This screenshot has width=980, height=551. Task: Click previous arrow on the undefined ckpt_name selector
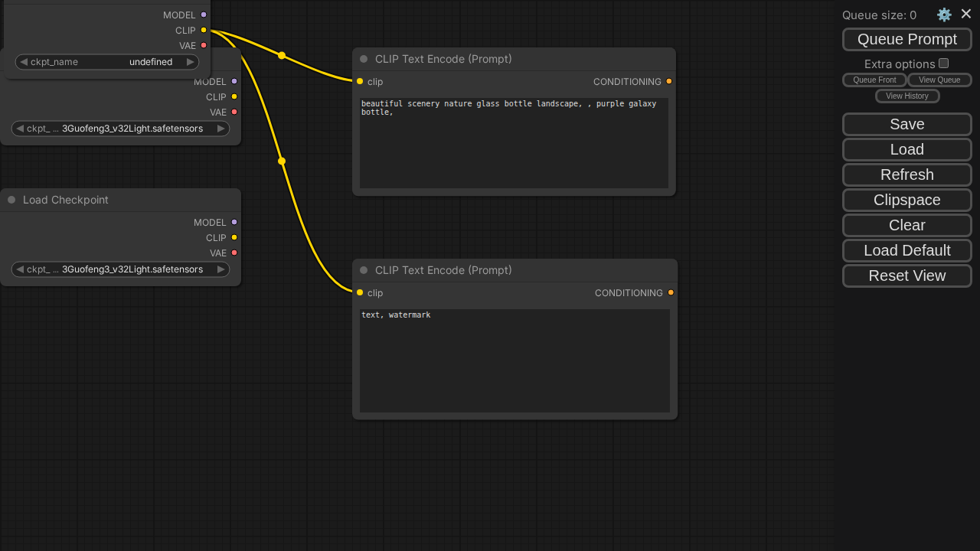(x=23, y=62)
